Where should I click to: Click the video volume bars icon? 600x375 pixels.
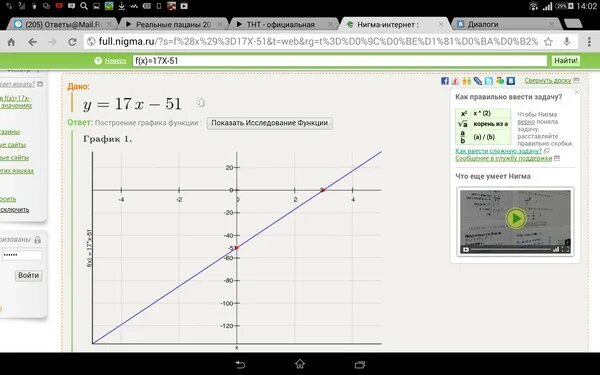[556, 250]
